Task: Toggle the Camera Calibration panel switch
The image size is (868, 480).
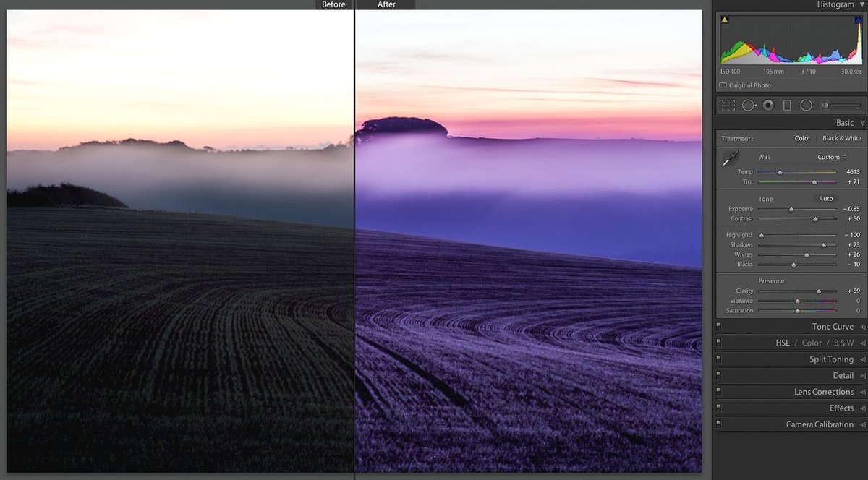Action: [x=718, y=424]
